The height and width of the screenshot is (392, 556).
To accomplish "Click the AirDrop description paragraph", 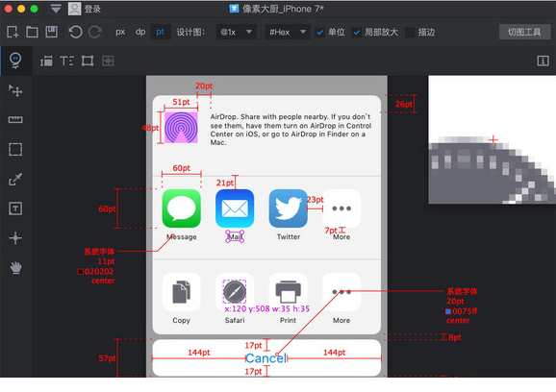I will click(x=291, y=130).
